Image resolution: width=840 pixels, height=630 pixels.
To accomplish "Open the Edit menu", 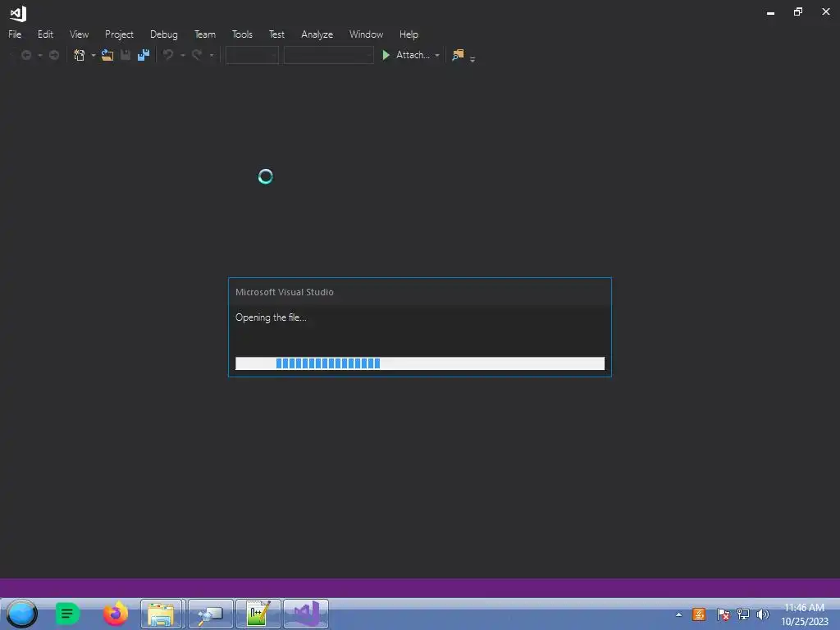I will [x=46, y=34].
